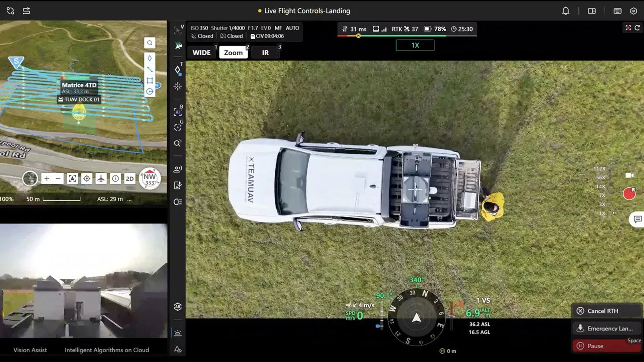The image size is (644, 362).
Task: Click the AUTO exposure mode label
Action: click(292, 28)
